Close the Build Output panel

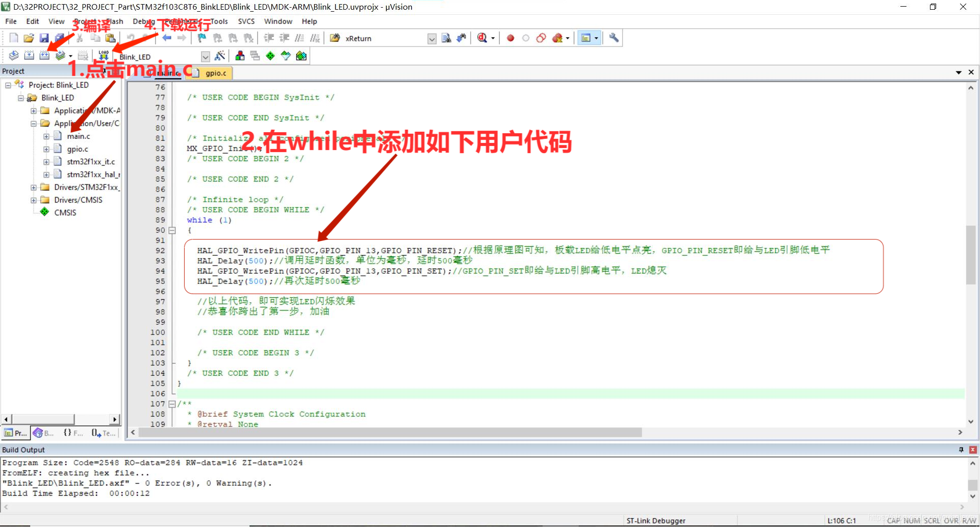click(x=973, y=450)
